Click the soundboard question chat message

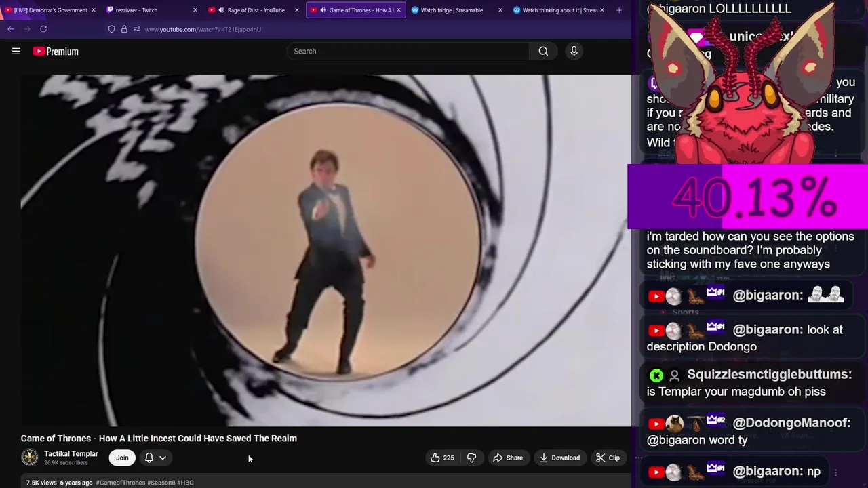750,250
